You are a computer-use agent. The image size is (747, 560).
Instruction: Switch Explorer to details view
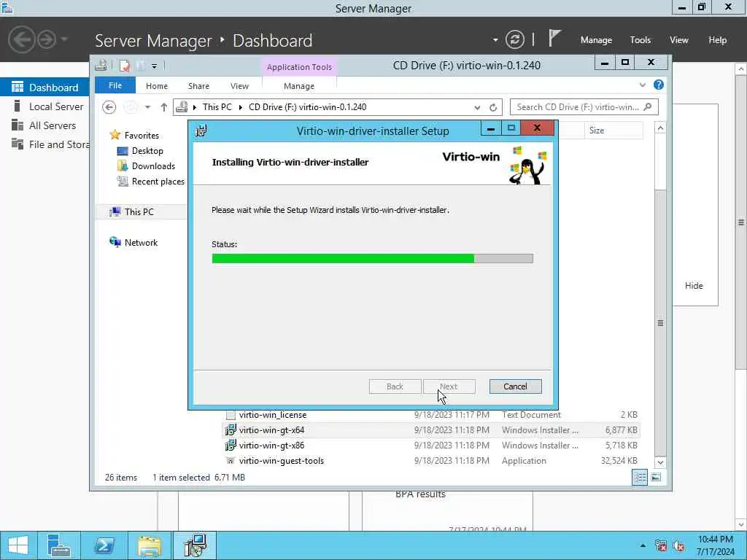coord(640,477)
